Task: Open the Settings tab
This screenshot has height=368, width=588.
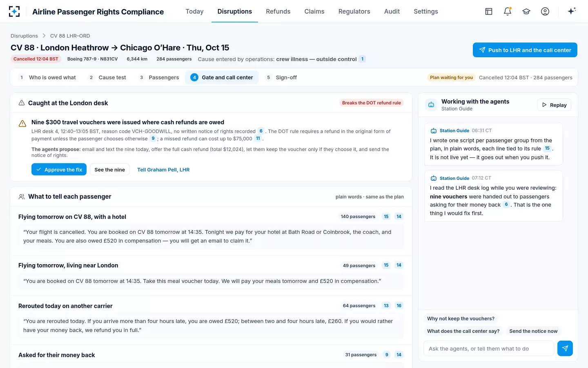Action: tap(426, 11)
